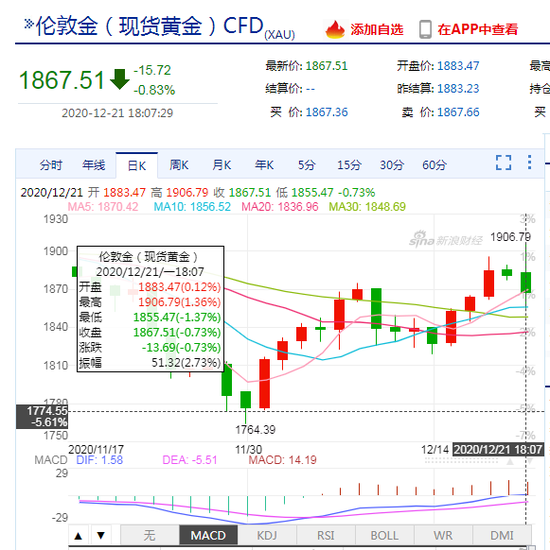
Task: Click the percent change -0.83%
Action: tap(154, 90)
